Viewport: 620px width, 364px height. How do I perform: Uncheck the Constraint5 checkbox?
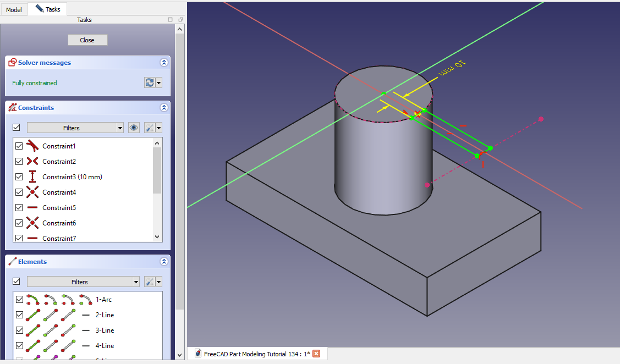point(19,208)
